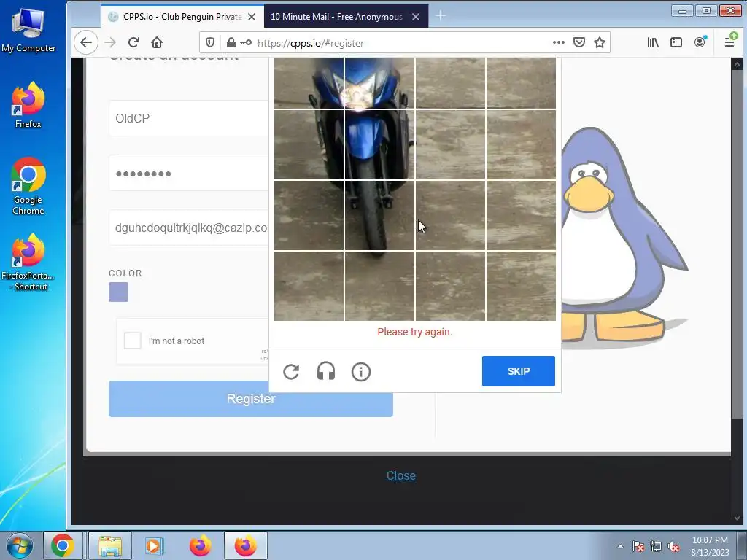Switch to 10 Minute Mail tab
This screenshot has width=747, height=560.
coord(346,16)
